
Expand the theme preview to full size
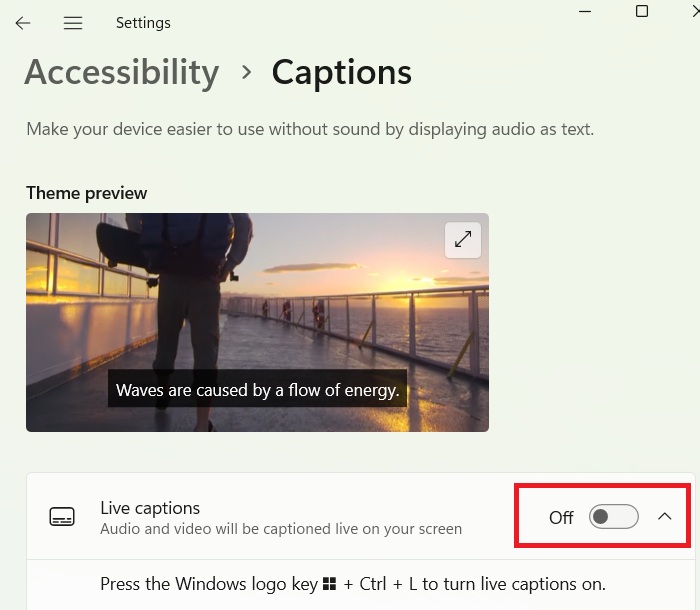click(x=463, y=240)
